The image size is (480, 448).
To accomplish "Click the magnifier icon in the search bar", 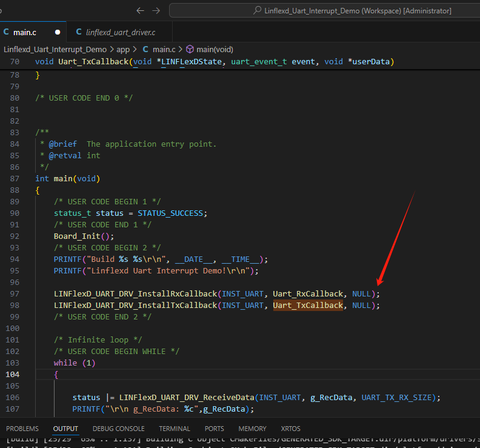I will pos(258,11).
